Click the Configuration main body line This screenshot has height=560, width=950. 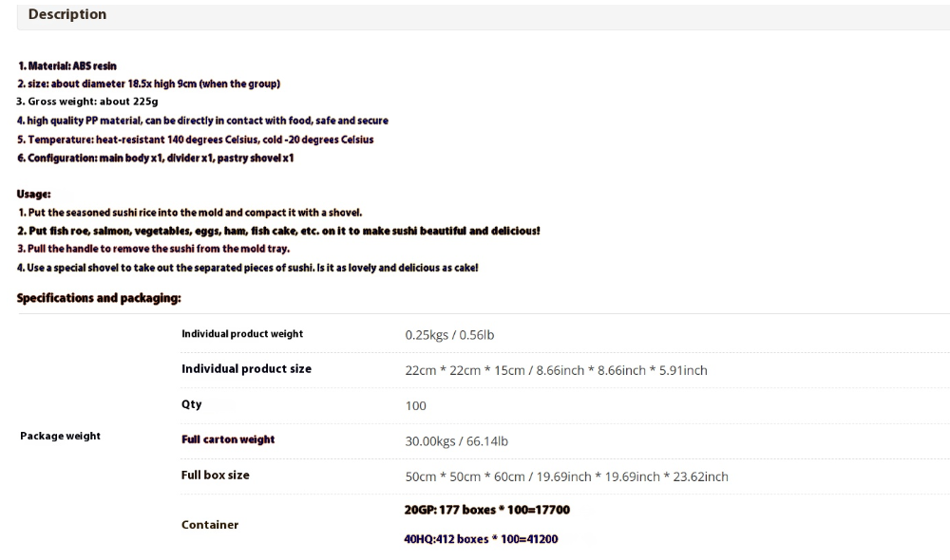click(x=155, y=159)
